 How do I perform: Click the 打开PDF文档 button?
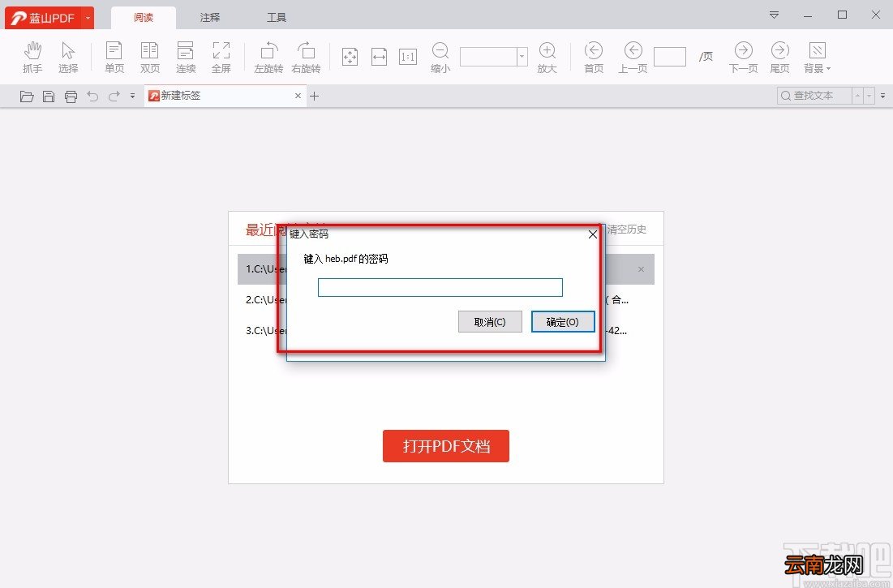446,446
